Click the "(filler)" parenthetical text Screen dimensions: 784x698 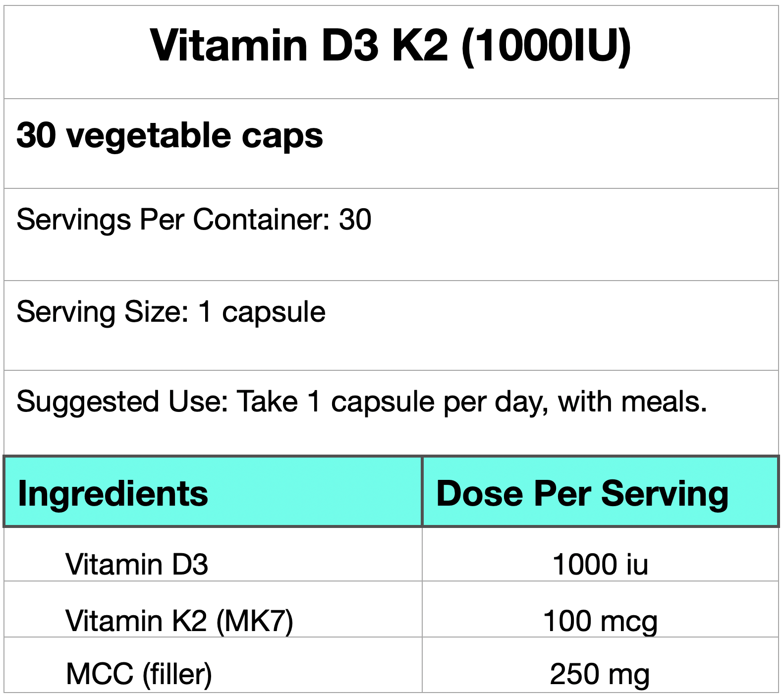click(x=177, y=674)
